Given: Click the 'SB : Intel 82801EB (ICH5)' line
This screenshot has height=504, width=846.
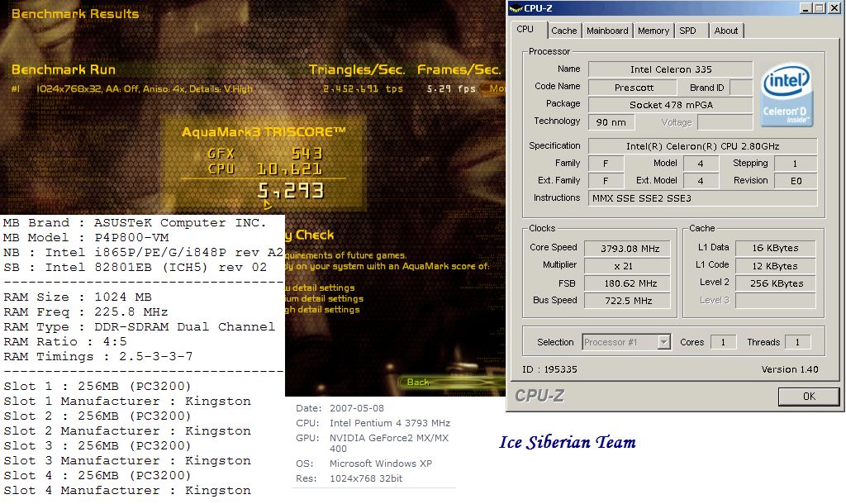Looking at the screenshot, I should [135, 268].
